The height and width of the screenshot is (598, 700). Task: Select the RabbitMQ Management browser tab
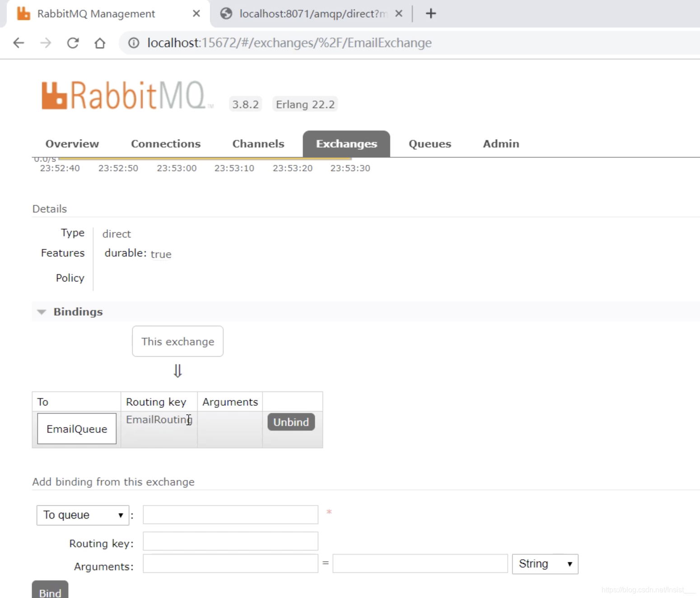[108, 14]
